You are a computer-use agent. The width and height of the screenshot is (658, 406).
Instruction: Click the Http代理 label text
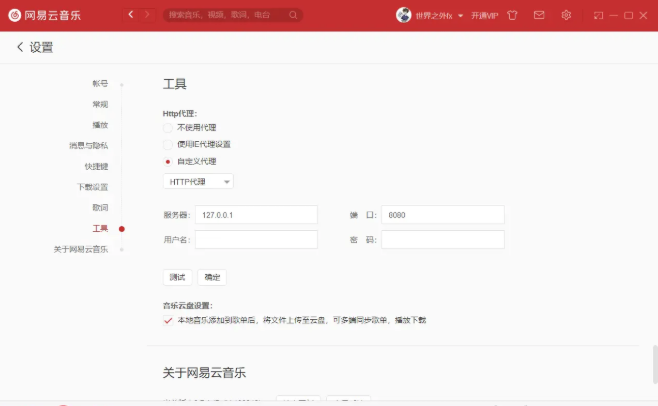180,113
